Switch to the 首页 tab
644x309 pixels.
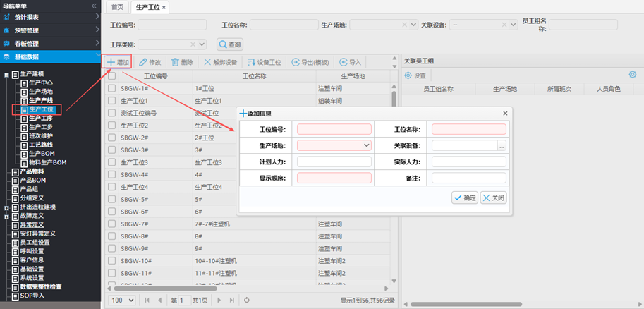pos(118,7)
